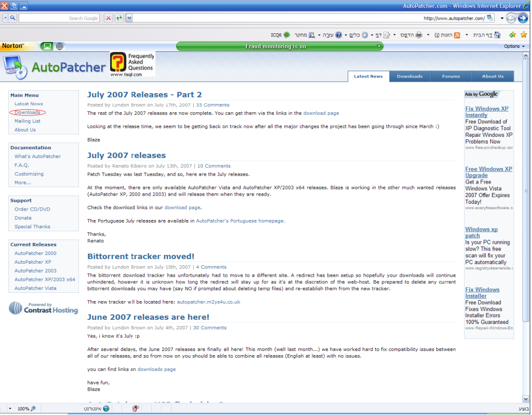
Task: Click the AutoPatcher logo image
Action: (55, 67)
